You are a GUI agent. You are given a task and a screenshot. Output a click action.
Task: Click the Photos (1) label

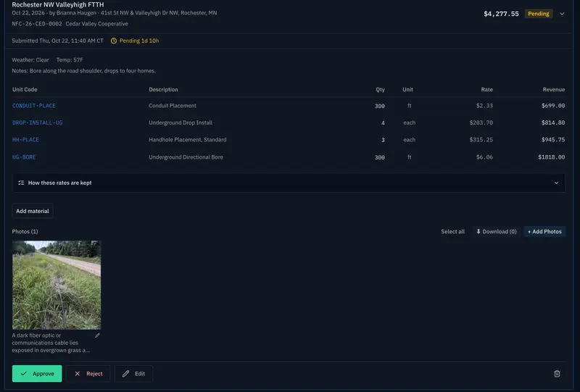(x=25, y=231)
